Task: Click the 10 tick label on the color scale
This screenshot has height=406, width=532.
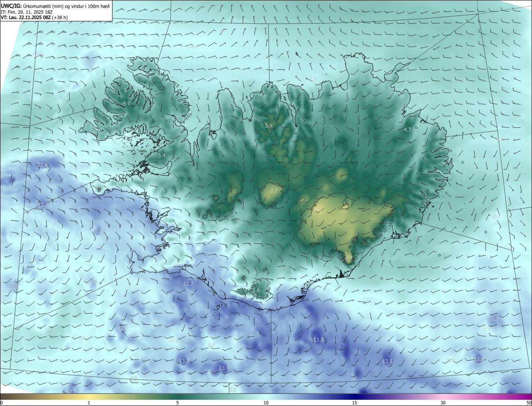Action: (x=266, y=403)
